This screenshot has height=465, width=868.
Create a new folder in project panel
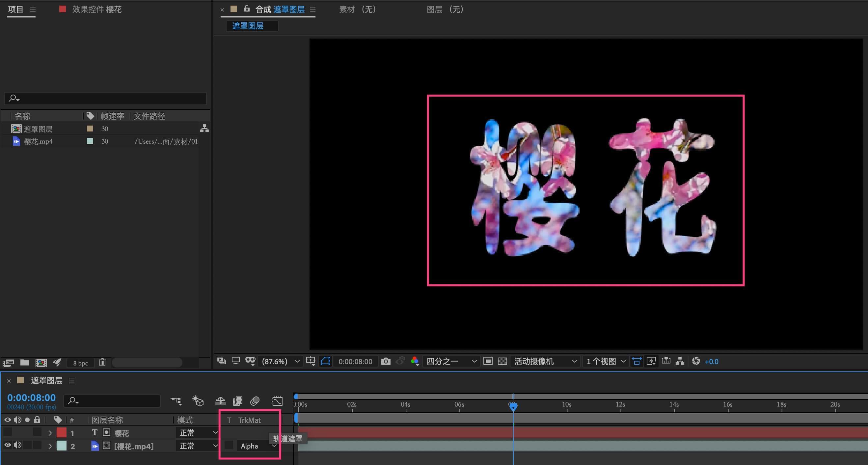coord(25,363)
